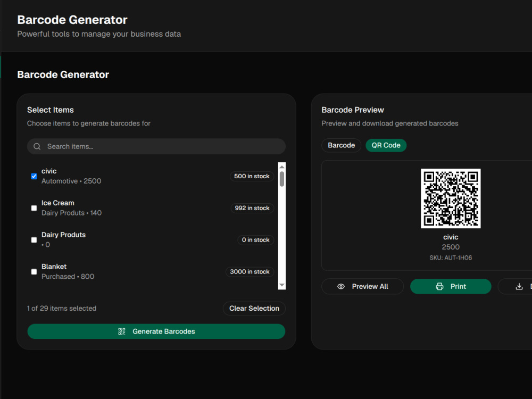Click the 'SKU: AUT-1H06' text
This screenshot has width=532, height=399.
tap(451, 258)
